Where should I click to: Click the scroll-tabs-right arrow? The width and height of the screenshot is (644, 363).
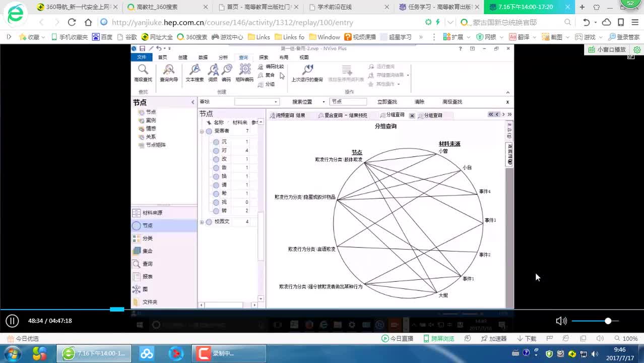coord(503,114)
